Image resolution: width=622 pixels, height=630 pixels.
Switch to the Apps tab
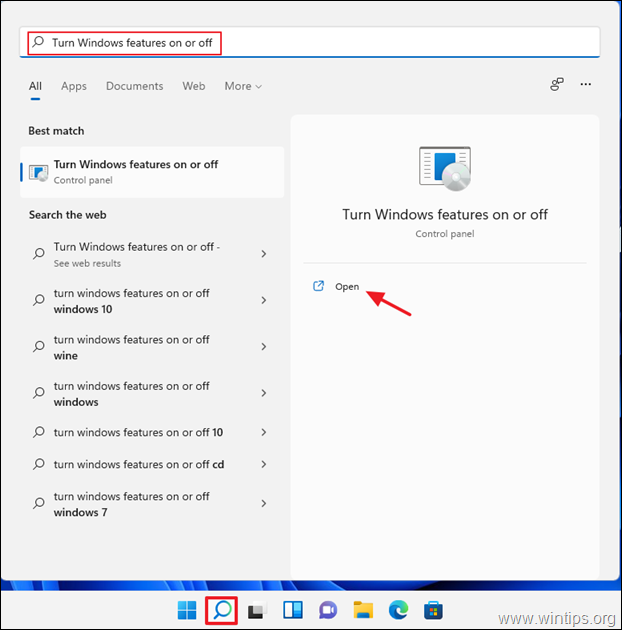[x=74, y=86]
